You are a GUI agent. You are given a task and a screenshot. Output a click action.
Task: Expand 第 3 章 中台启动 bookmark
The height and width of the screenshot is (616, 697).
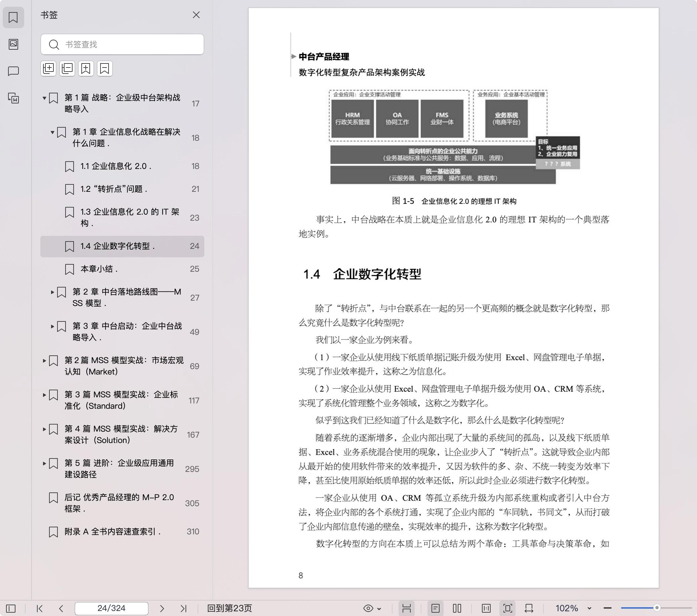[x=52, y=326]
